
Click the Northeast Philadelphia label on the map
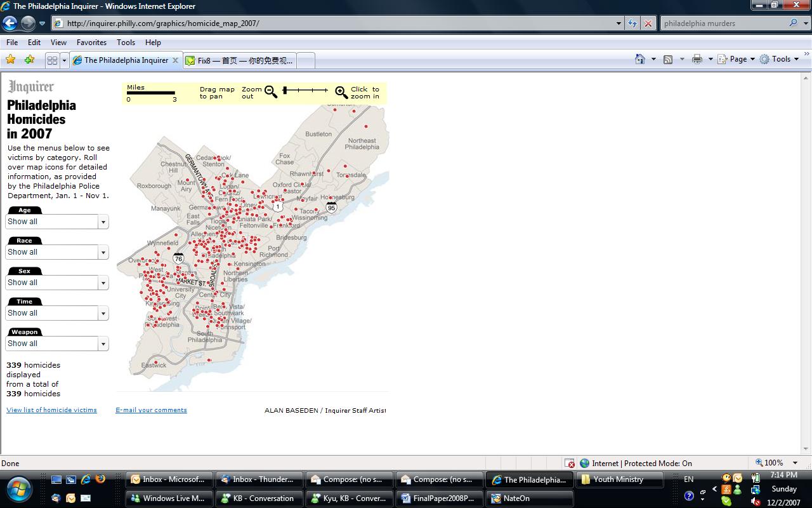coord(362,144)
